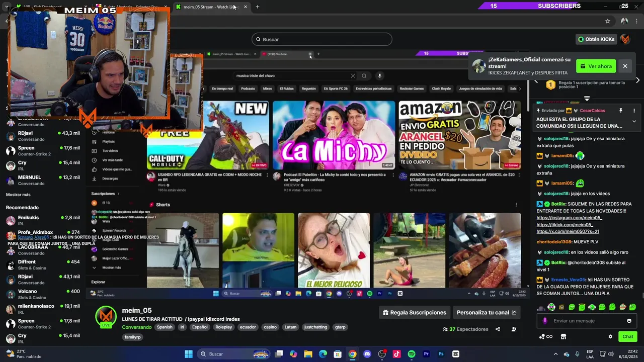Select the justchatting tag
Screen dimensions: 644x362
[316, 327]
